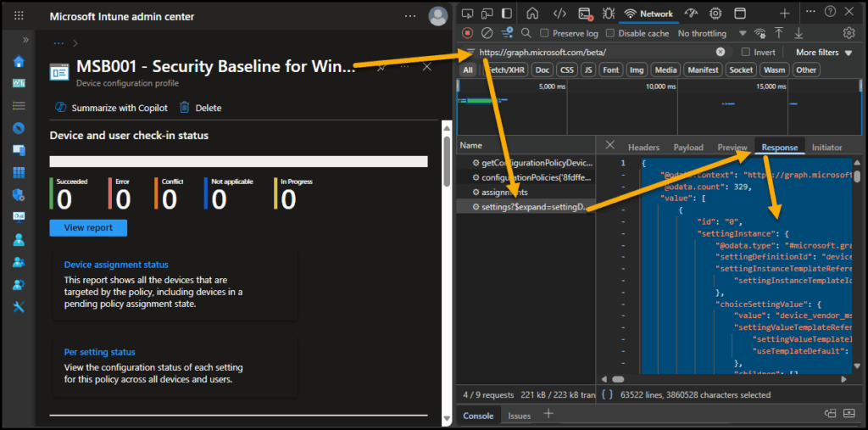Open Reports monitor icon in sidebar
The width and height of the screenshot is (868, 430).
(19, 216)
